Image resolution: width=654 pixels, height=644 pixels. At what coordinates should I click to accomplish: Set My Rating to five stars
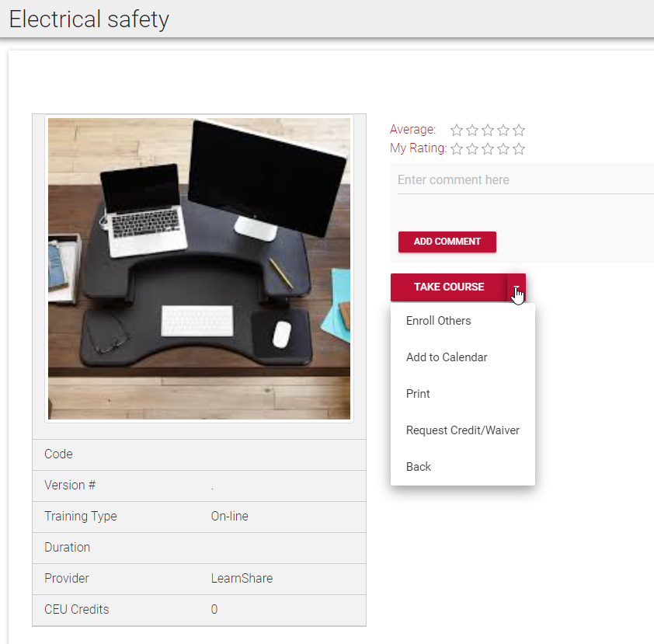[519, 149]
